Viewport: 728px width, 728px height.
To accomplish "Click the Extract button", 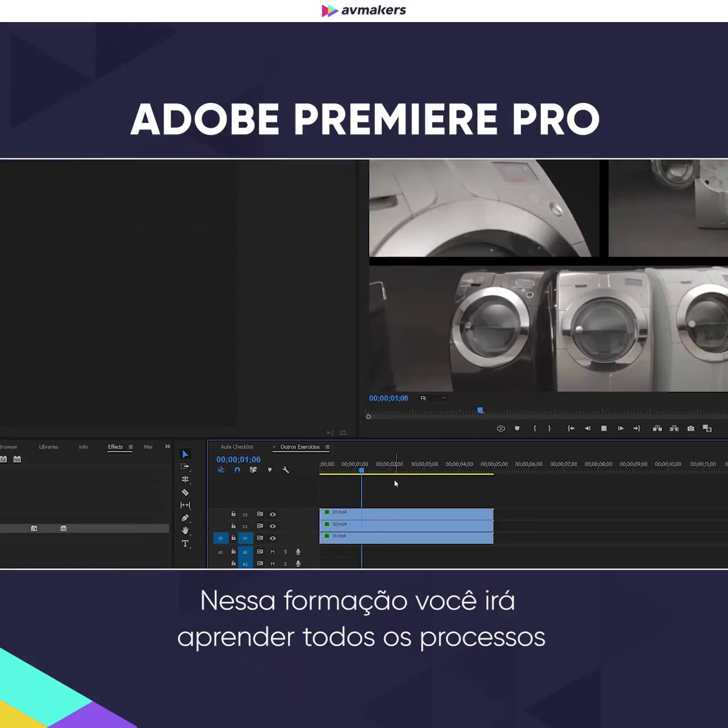I will tap(674, 428).
